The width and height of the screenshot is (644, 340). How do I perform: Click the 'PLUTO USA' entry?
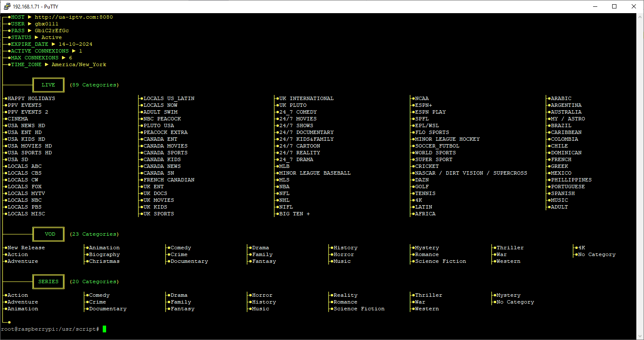(159, 125)
